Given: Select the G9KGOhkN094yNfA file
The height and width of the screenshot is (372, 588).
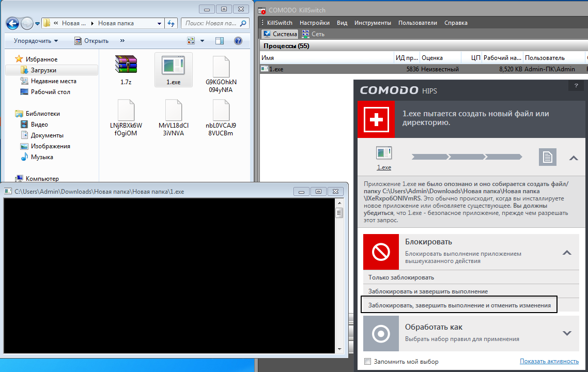Looking at the screenshot, I should (221, 74).
